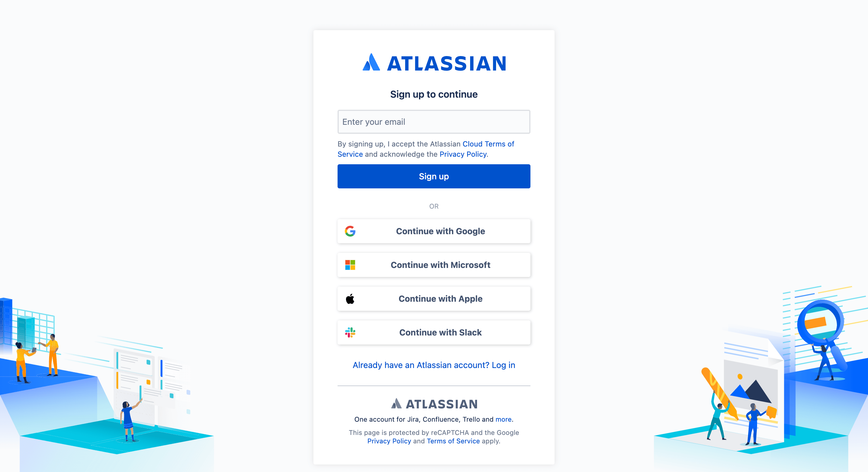
Task: Select the email input field
Action: (434, 121)
